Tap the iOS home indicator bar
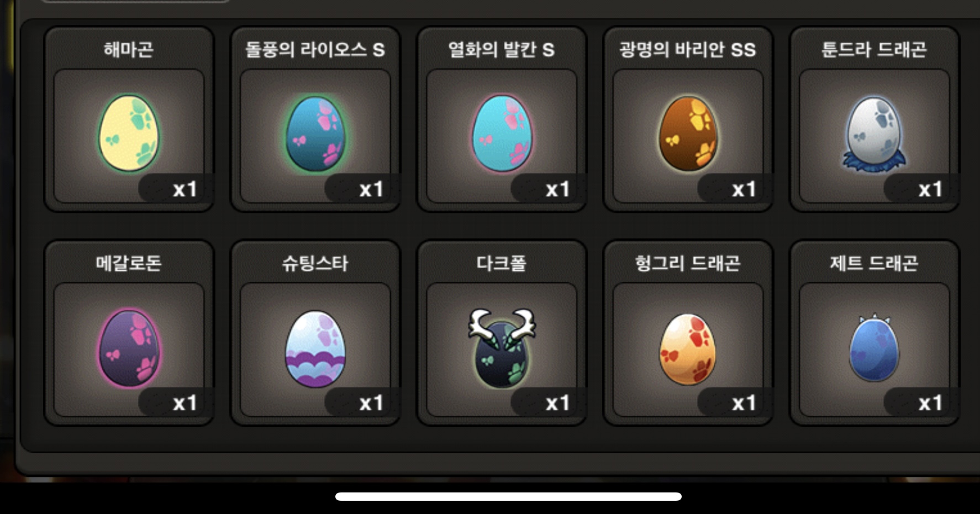The image size is (980, 514). point(508,496)
